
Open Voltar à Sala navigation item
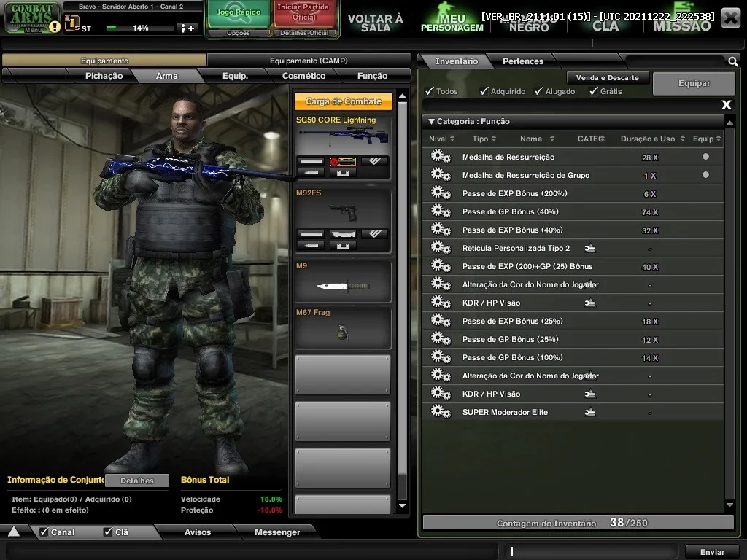(376, 23)
